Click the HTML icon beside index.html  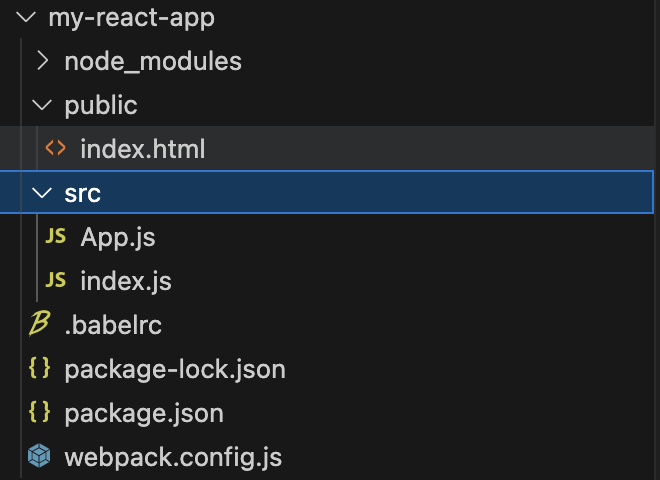56,149
